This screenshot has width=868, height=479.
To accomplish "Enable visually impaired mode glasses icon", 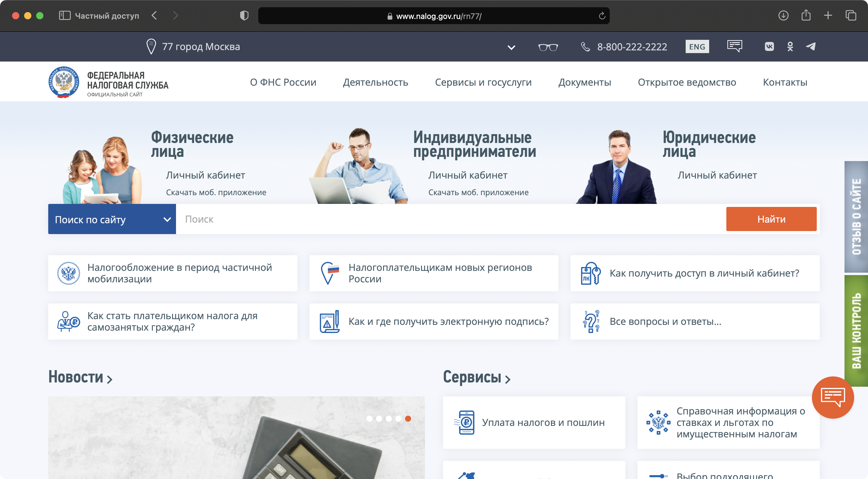I will pos(548,47).
